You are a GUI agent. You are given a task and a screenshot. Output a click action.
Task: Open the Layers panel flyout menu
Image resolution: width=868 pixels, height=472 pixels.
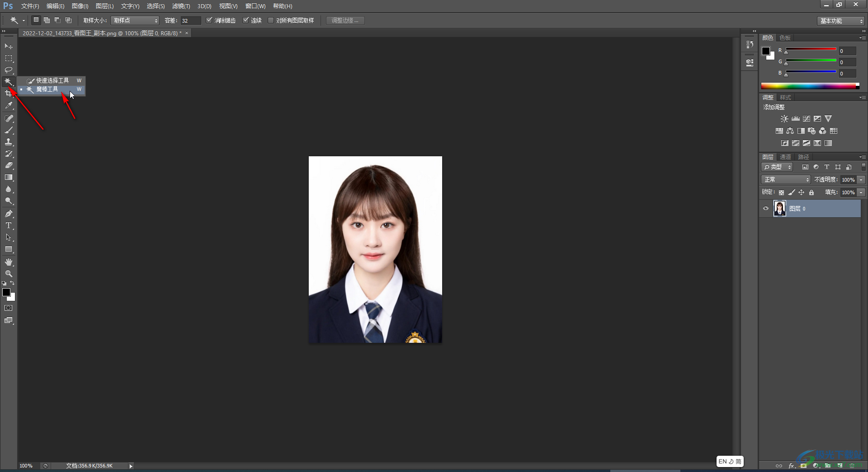click(862, 157)
